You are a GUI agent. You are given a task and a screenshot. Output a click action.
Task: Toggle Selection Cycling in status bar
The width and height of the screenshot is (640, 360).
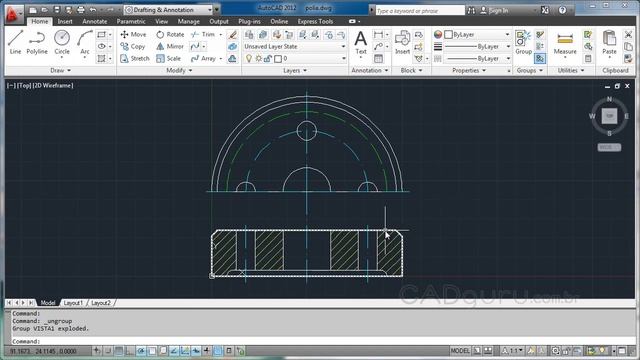(240, 351)
